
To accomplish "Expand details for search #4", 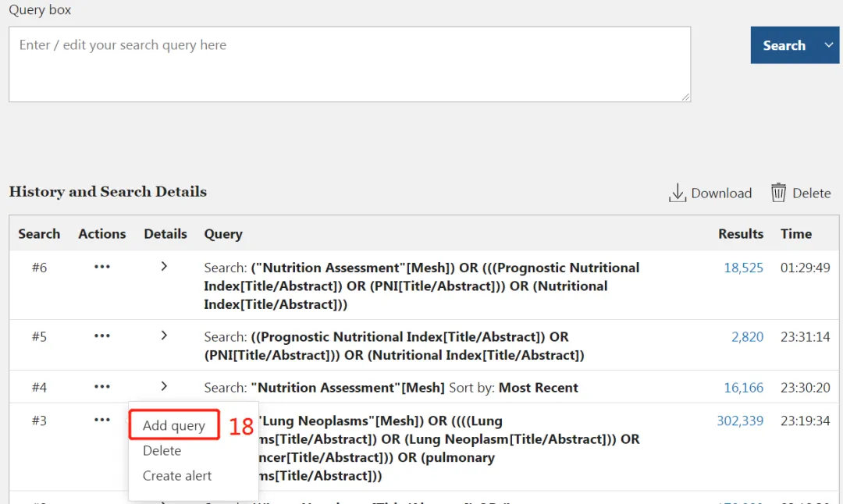I will pos(164,386).
